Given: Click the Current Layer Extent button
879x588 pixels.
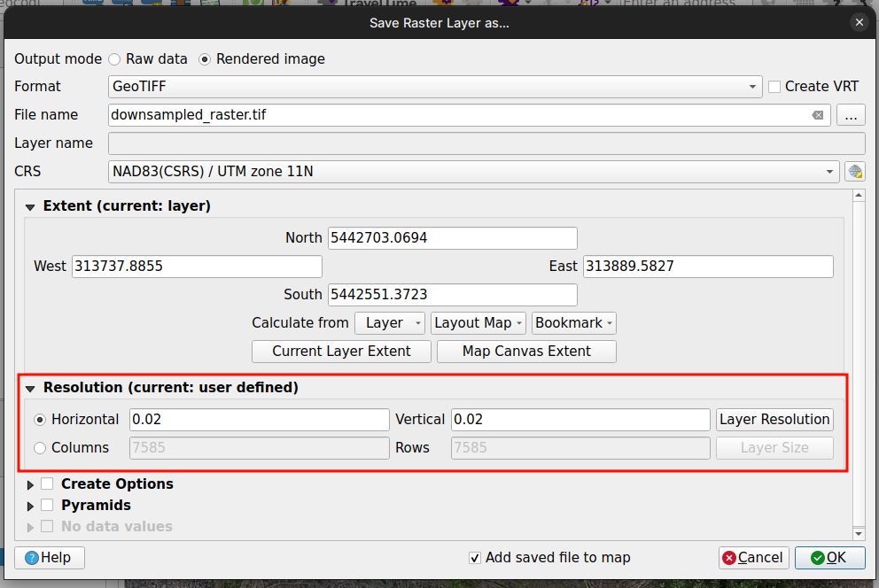Looking at the screenshot, I should pos(341,352).
